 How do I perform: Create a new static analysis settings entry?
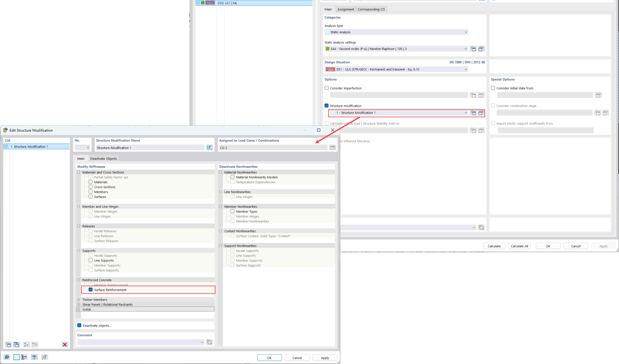pyautogui.click(x=473, y=49)
